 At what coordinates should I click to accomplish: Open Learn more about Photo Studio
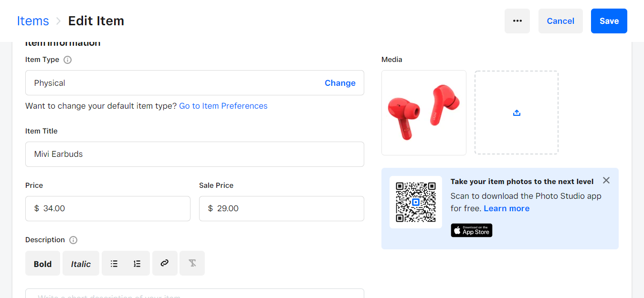point(506,208)
